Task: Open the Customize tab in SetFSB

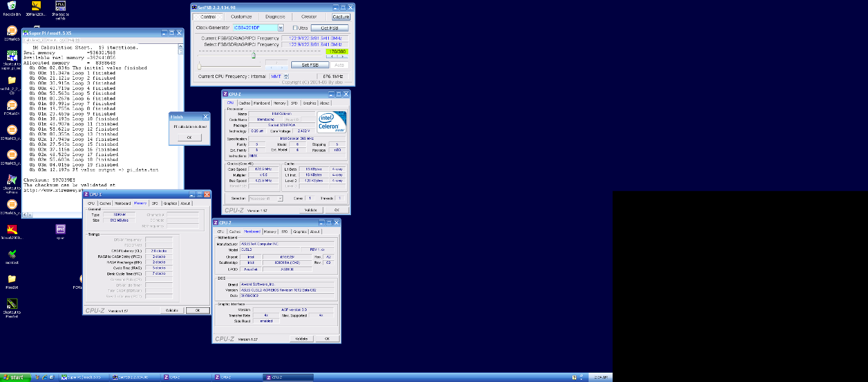Action: click(241, 17)
